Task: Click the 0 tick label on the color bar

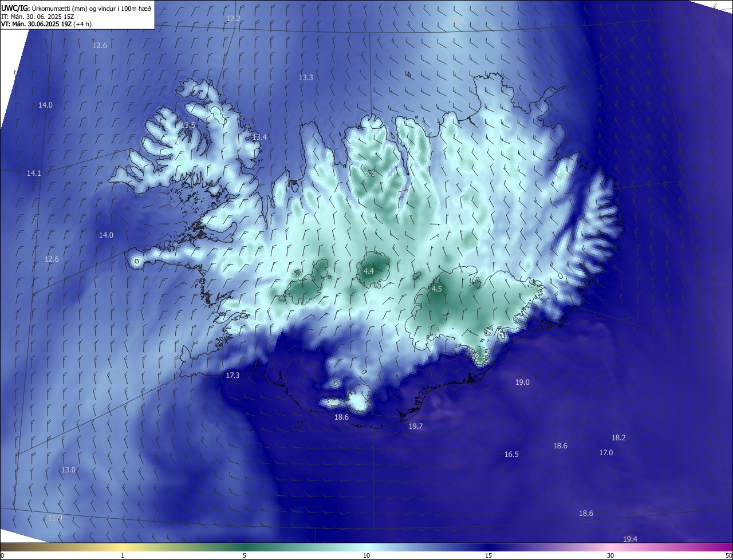Action: click(2, 556)
